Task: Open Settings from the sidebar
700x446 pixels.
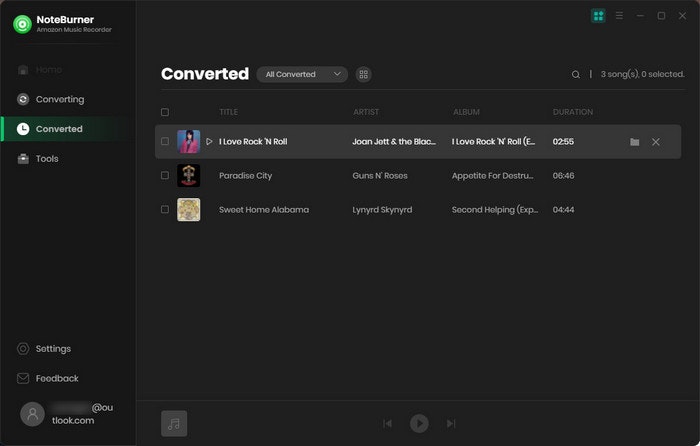Action: click(x=44, y=349)
